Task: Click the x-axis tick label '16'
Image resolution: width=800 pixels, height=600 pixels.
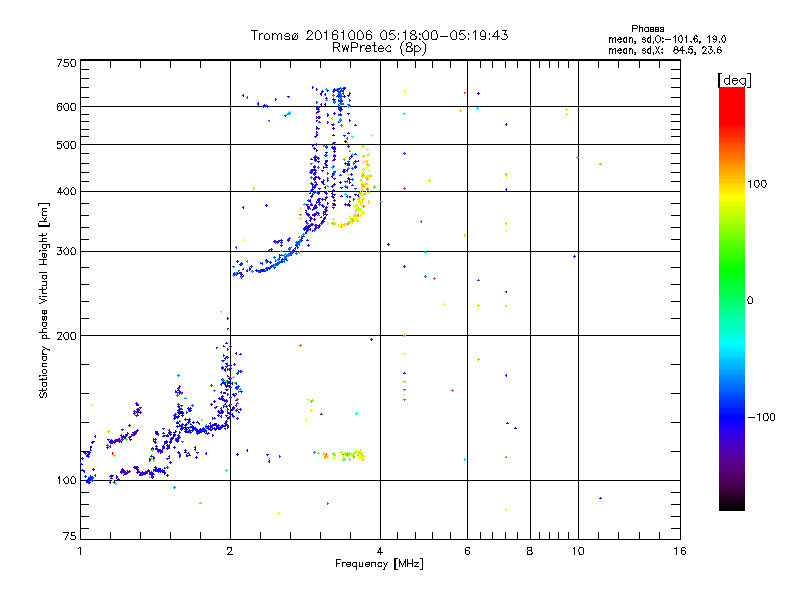Action: [x=680, y=551]
